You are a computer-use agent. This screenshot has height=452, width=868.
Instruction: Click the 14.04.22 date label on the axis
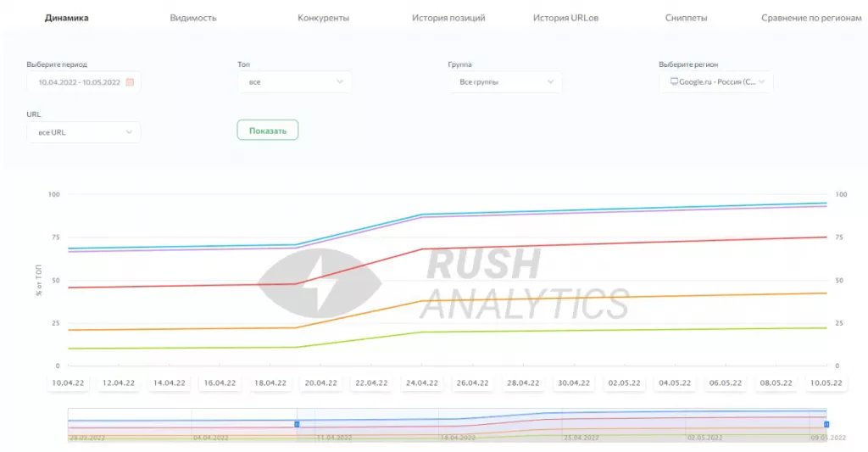(170, 382)
